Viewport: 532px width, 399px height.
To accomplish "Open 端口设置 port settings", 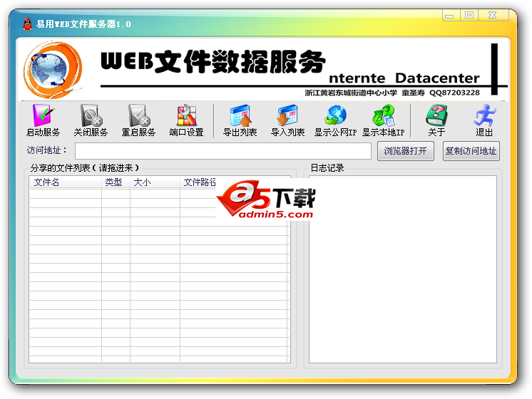I will [186, 120].
